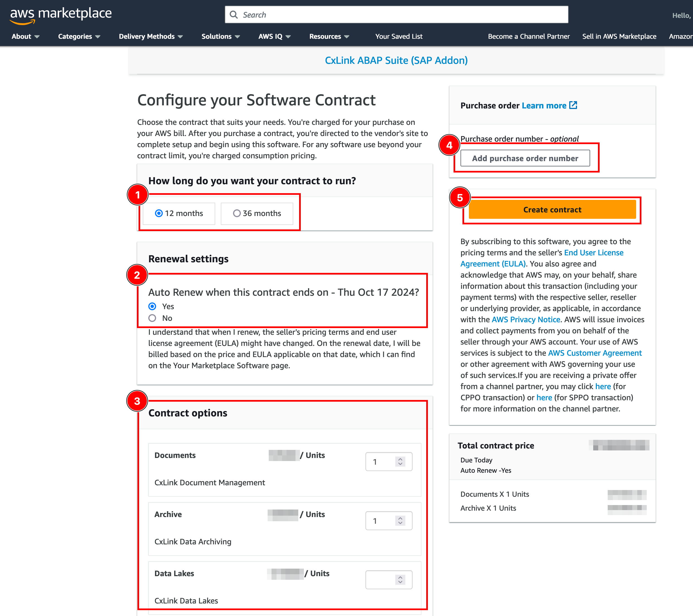Image resolution: width=693 pixels, height=616 pixels.
Task: Click the CxLink ABAP Suite title link
Action: click(x=397, y=59)
